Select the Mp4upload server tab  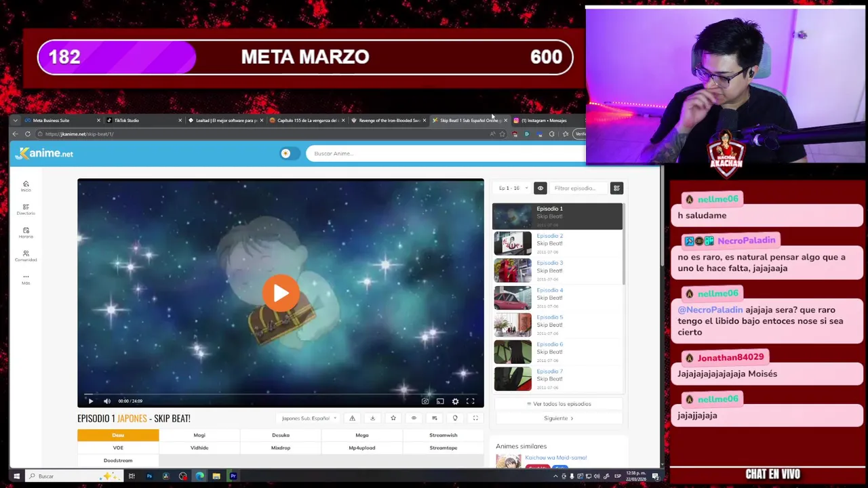(x=362, y=448)
